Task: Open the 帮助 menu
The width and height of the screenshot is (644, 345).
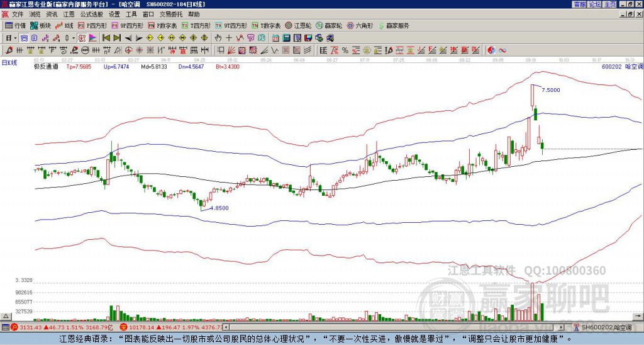Action: point(194,14)
